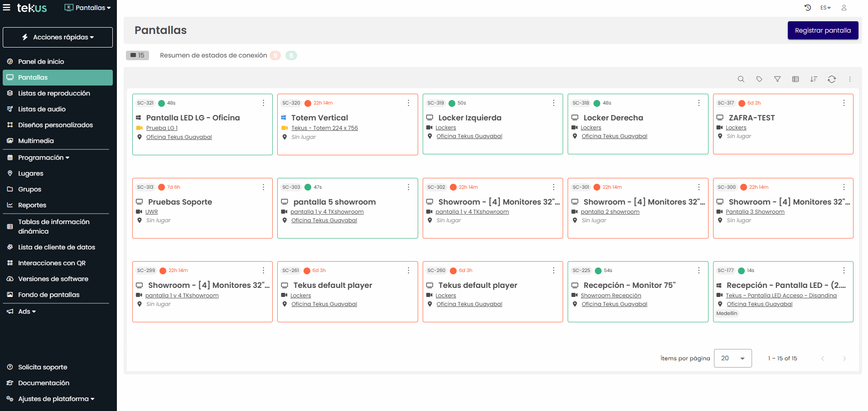
Task: Expand the Programación submenu
Action: pyautogui.click(x=43, y=158)
